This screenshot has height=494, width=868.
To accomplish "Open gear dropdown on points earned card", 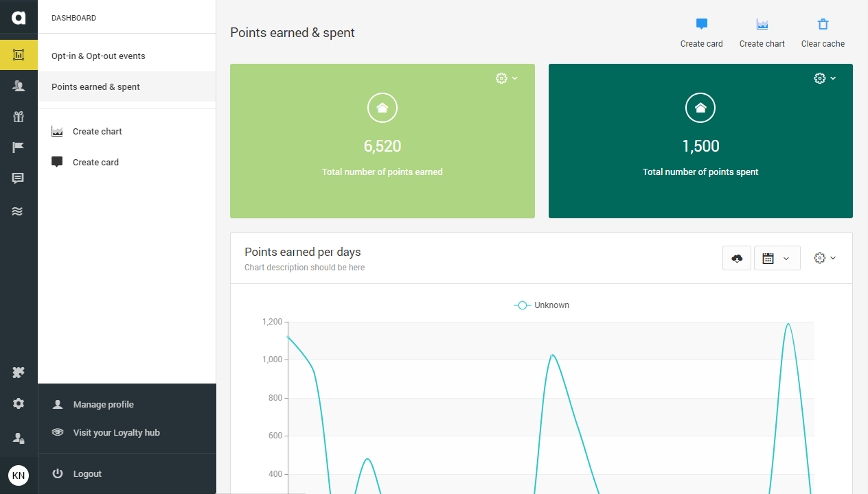I will point(507,78).
